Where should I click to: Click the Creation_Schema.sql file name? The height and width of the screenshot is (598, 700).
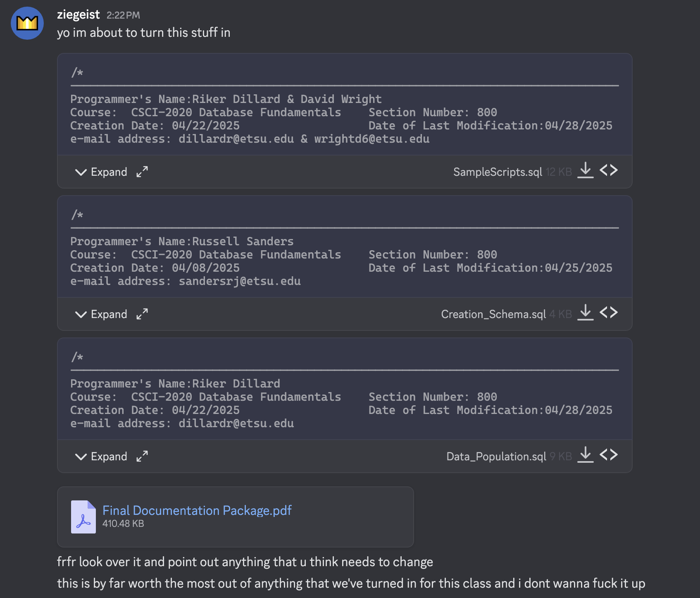tap(493, 314)
